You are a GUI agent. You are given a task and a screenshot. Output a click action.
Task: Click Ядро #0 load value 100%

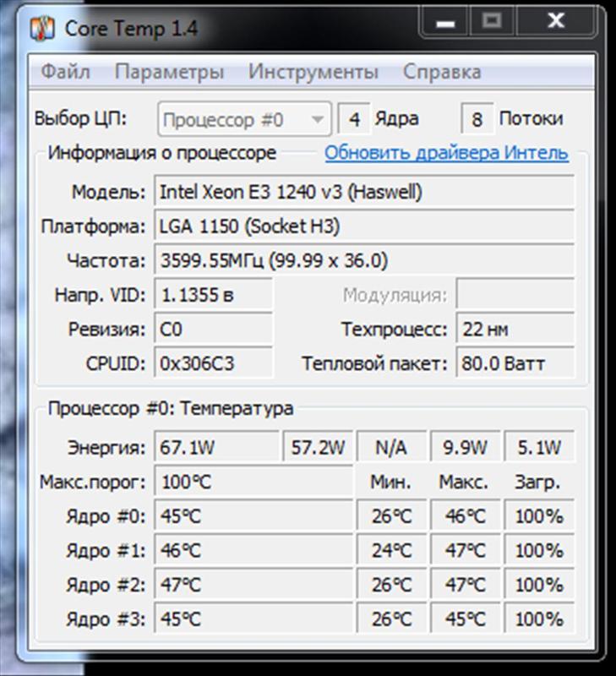(x=539, y=515)
